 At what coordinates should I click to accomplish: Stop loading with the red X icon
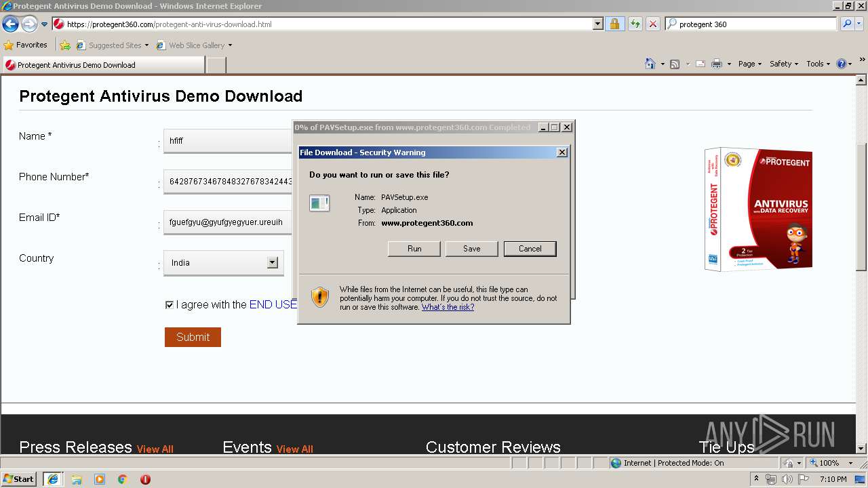[x=652, y=24]
